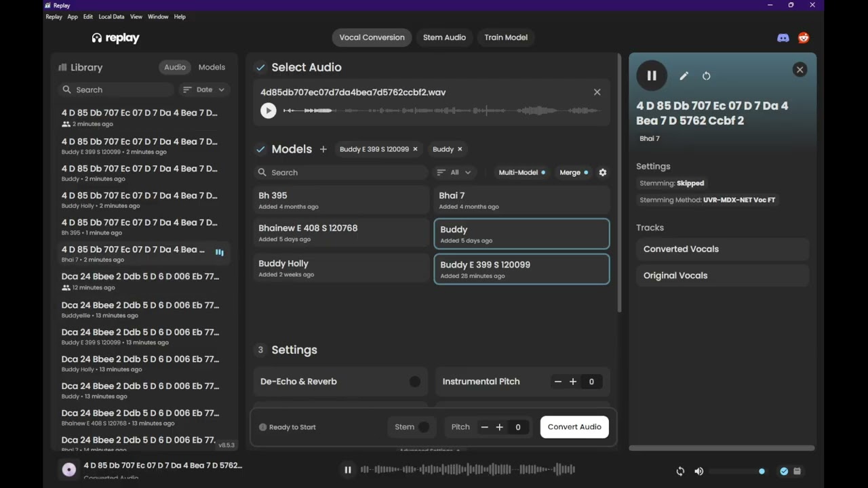The width and height of the screenshot is (868, 488).
Task: Click the blue checkmark icon in bottom bar
Action: click(784, 471)
